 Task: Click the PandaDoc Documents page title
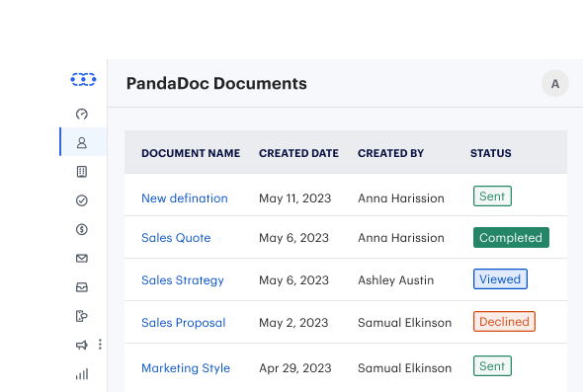coord(216,83)
